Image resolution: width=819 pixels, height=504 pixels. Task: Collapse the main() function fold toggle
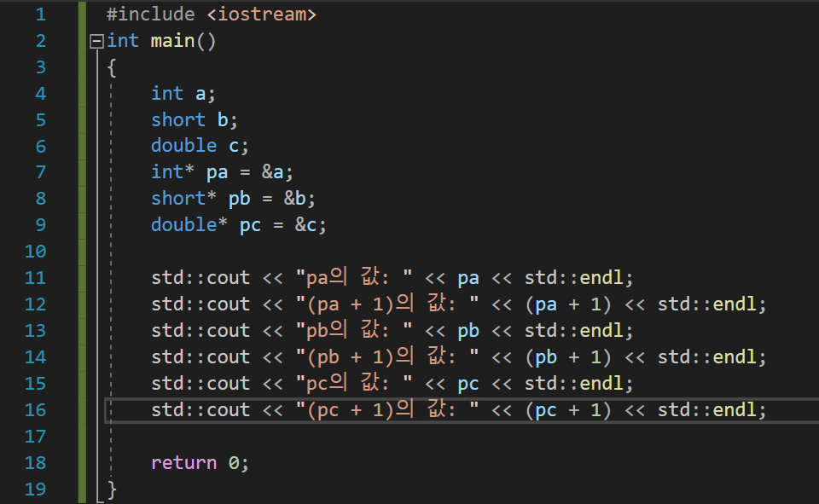coord(96,41)
